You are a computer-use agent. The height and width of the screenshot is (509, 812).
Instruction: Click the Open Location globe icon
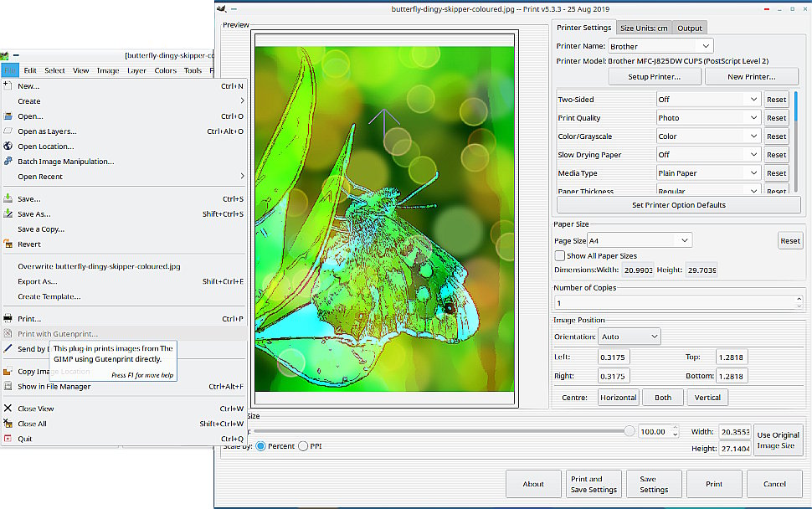(8, 147)
